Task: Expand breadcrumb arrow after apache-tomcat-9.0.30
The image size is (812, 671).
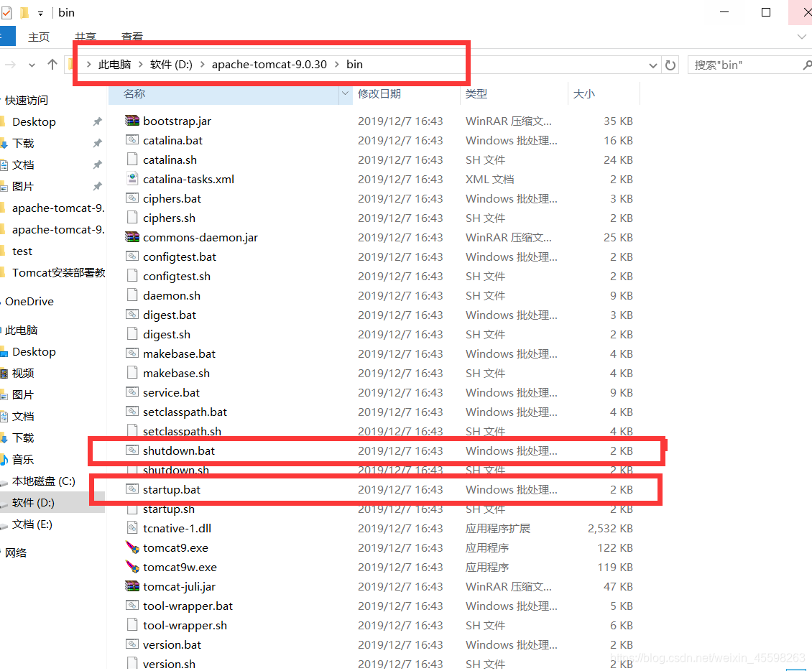Action: [337, 65]
